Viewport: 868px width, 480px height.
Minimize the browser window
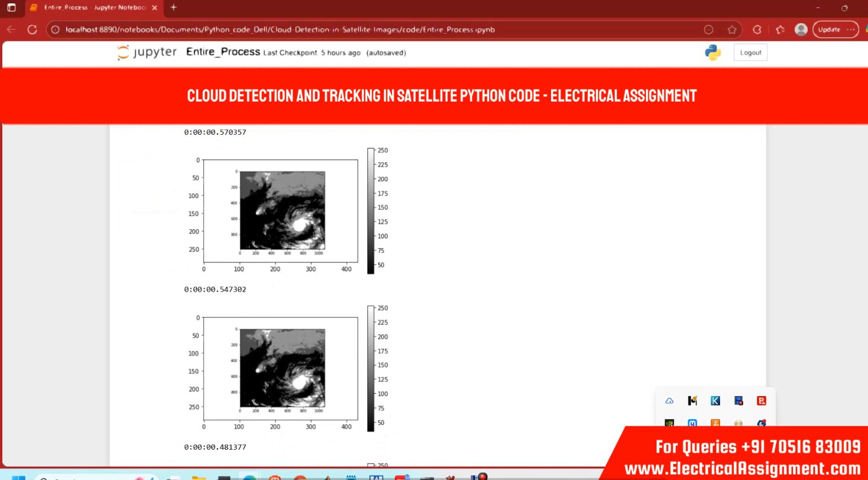[818, 8]
